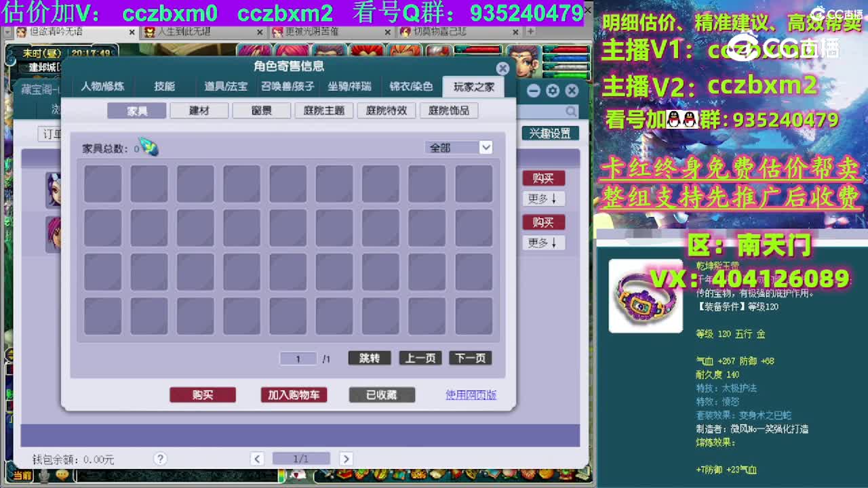
Task: Select the 庭院主题 sub-category
Action: click(x=324, y=110)
